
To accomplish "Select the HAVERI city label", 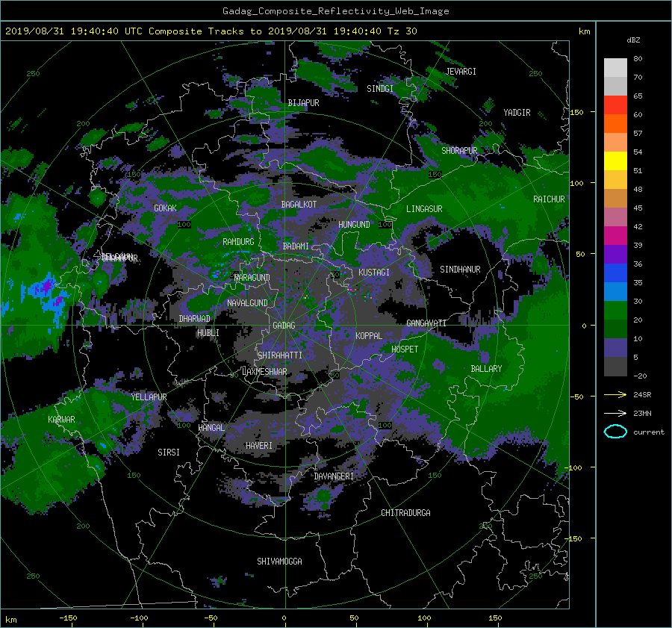I will pos(259,446).
